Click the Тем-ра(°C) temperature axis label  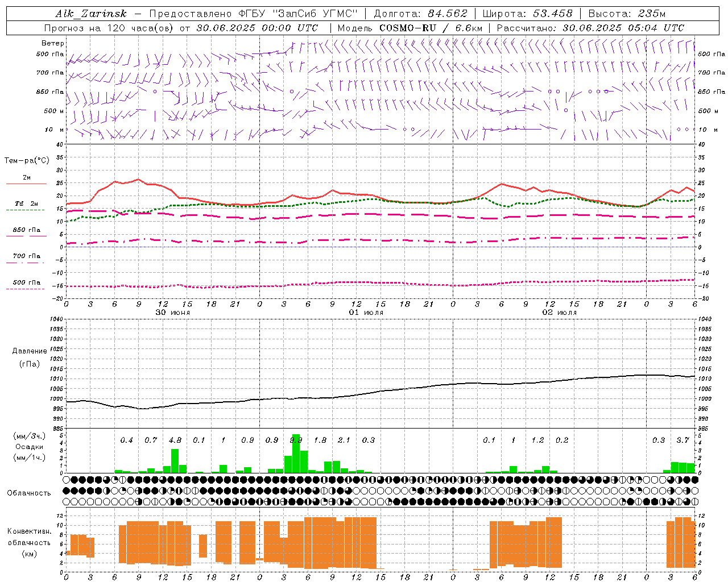[27, 160]
